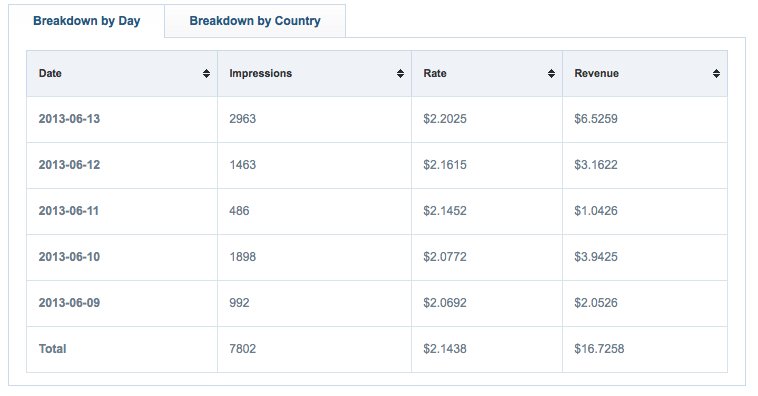The image size is (758, 396).
Task: Click the 7802 total impressions cell
Action: tap(315, 349)
